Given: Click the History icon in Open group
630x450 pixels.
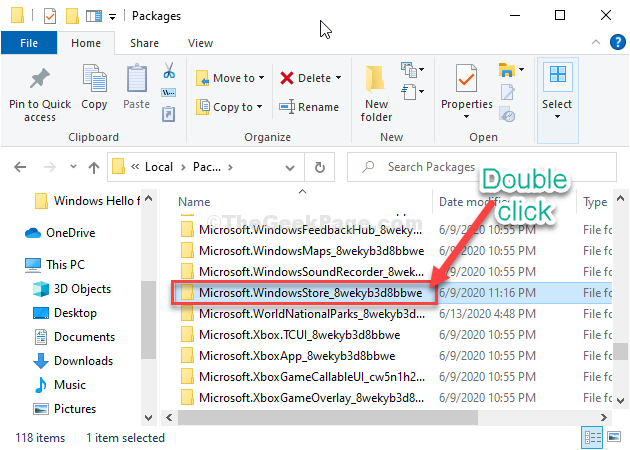Looking at the screenshot, I should (507, 114).
